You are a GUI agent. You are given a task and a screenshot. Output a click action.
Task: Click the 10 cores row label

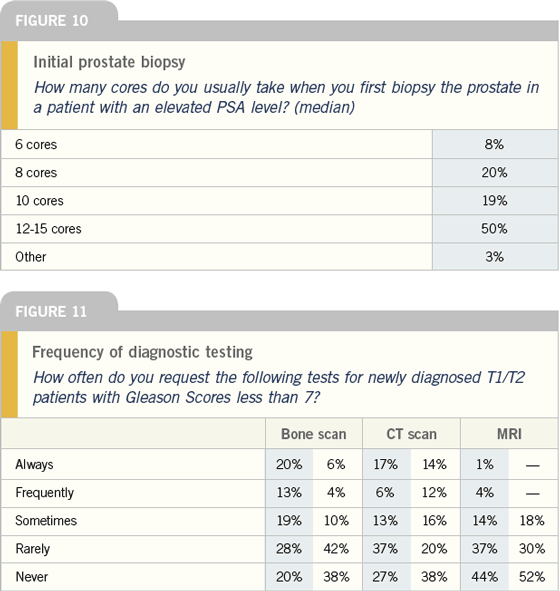pos(40,201)
